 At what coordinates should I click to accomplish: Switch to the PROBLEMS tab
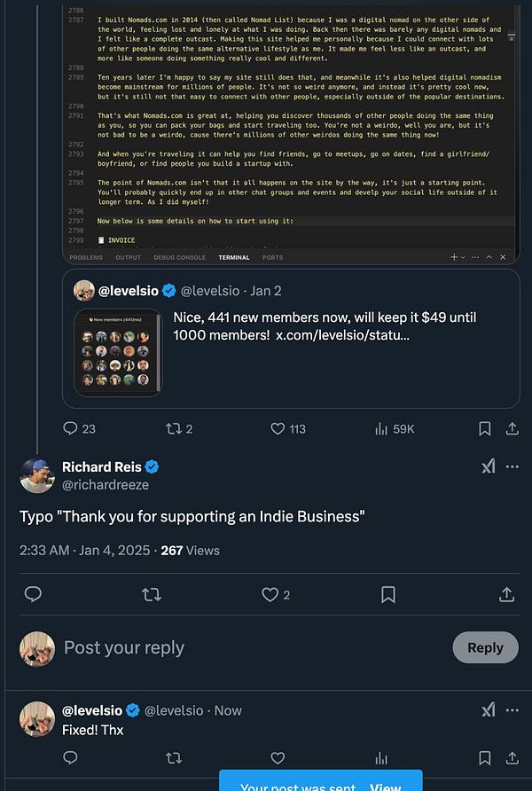pos(86,257)
